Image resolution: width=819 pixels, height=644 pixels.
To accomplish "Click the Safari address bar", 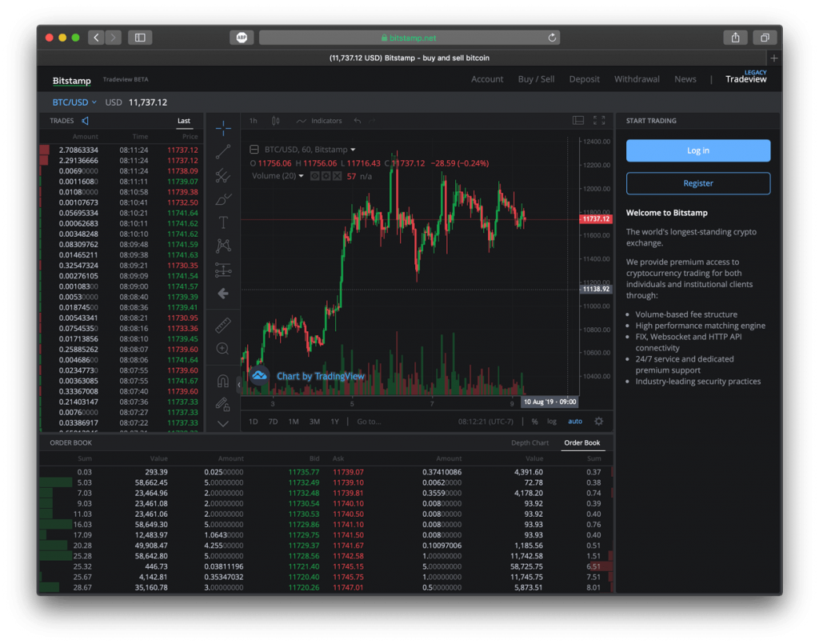I will (409, 38).
